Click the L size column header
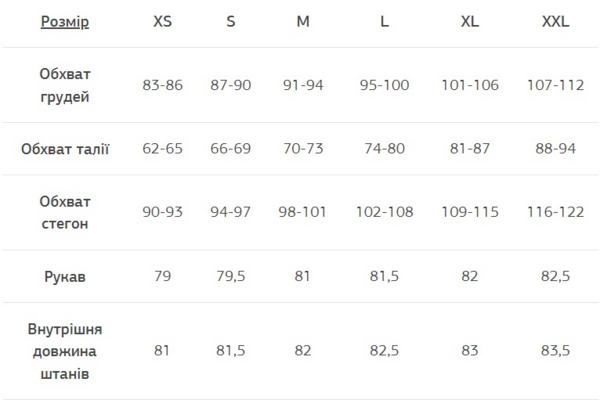Viewport: 600px width, 400px height. click(384, 22)
